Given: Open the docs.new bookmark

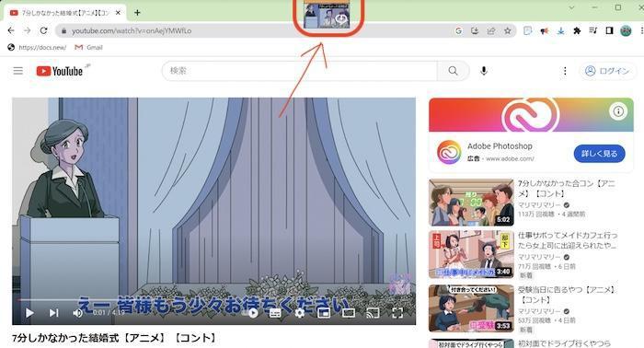Looking at the screenshot, I should click(37, 47).
